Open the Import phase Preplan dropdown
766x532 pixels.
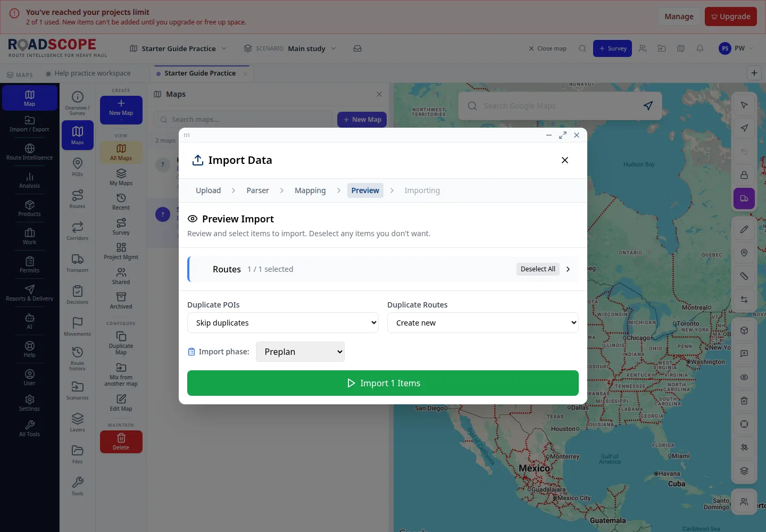[x=300, y=352]
